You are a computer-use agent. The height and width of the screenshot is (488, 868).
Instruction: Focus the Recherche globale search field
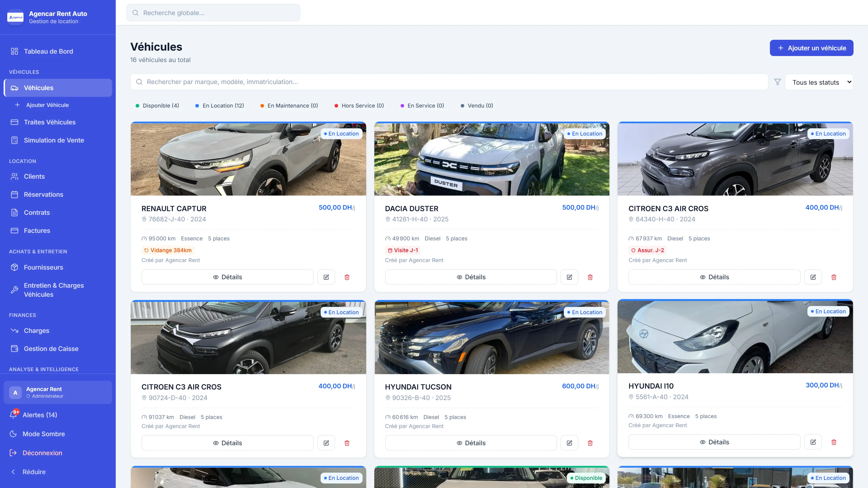pyautogui.click(x=213, y=13)
